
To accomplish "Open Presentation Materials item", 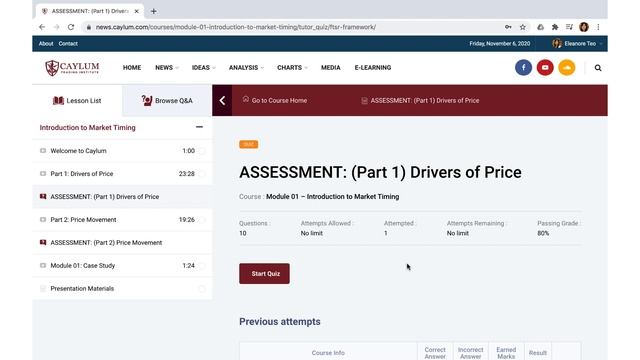I will click(x=122, y=288).
